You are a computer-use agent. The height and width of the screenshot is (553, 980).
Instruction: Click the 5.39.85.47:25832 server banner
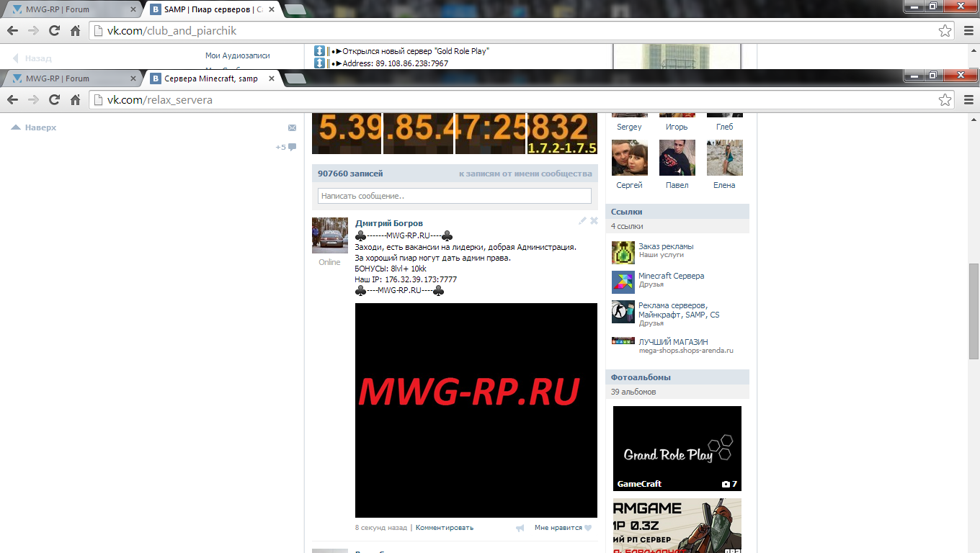point(455,135)
